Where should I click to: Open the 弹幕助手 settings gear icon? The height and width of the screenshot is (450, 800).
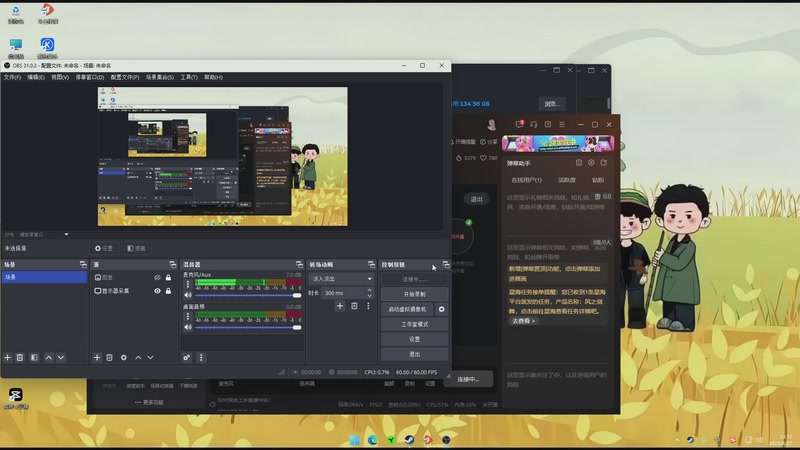pos(591,163)
